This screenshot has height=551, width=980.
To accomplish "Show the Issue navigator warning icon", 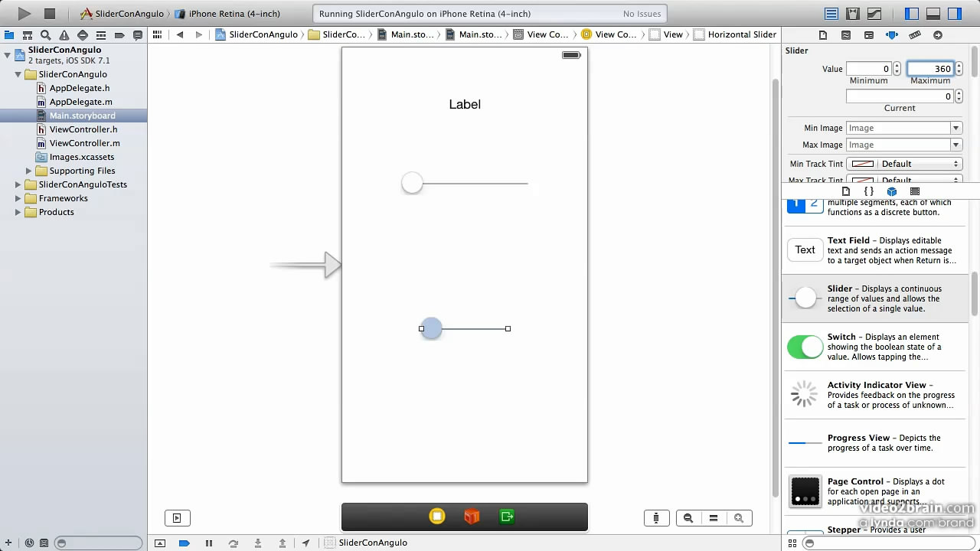I will pyautogui.click(x=64, y=35).
